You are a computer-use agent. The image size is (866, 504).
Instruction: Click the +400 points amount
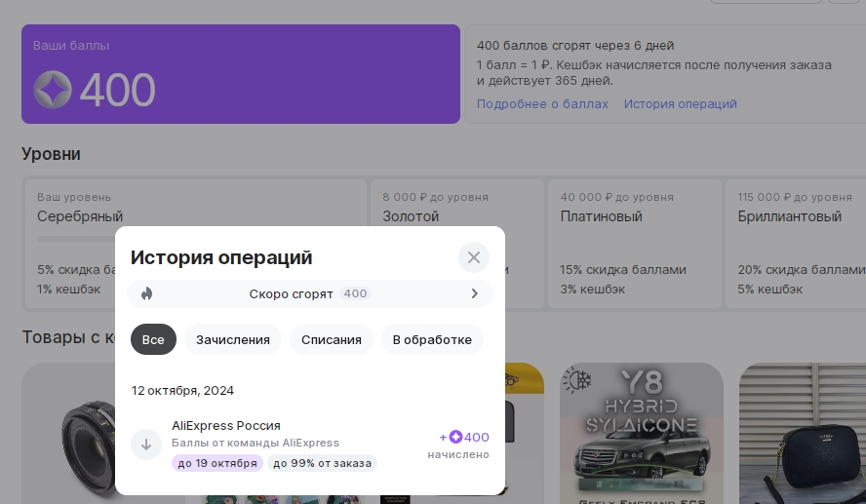[464, 437]
